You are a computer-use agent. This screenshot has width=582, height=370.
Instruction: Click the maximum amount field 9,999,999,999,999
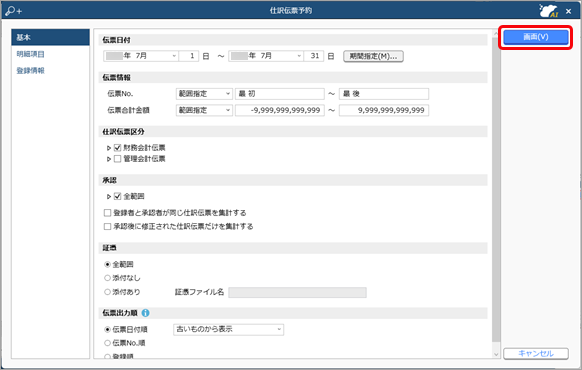[384, 110]
